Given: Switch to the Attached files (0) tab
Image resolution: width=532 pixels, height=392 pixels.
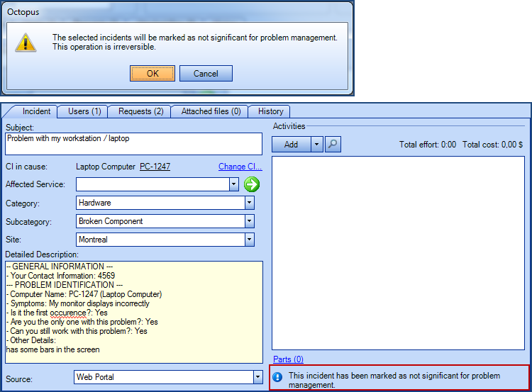Looking at the screenshot, I should pos(211,111).
